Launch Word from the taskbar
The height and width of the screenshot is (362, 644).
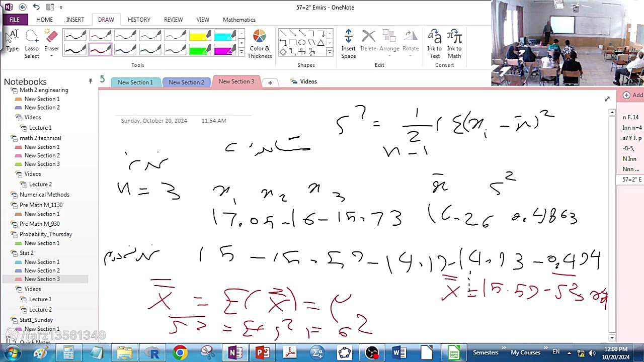point(399,353)
